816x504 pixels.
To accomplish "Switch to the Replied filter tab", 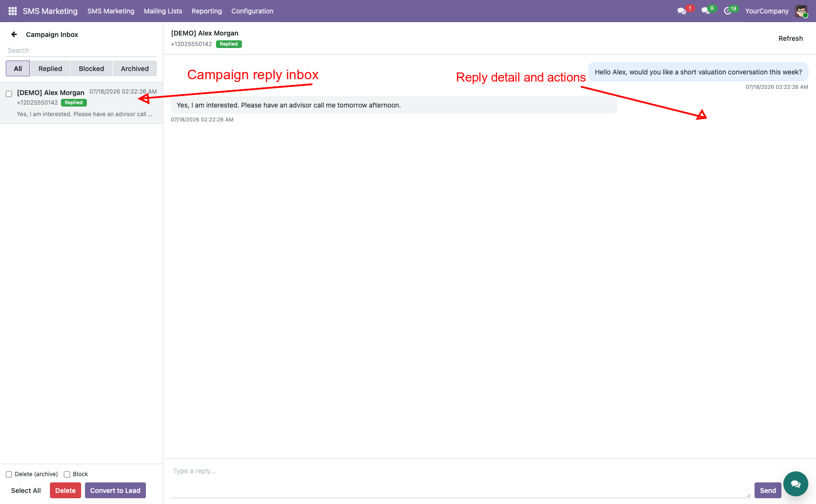I will pos(50,69).
